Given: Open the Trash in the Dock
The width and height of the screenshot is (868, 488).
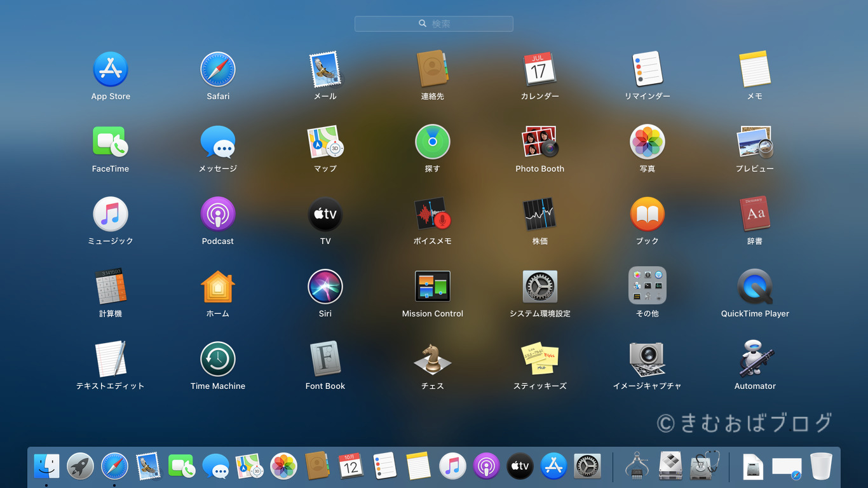Looking at the screenshot, I should pyautogui.click(x=821, y=466).
